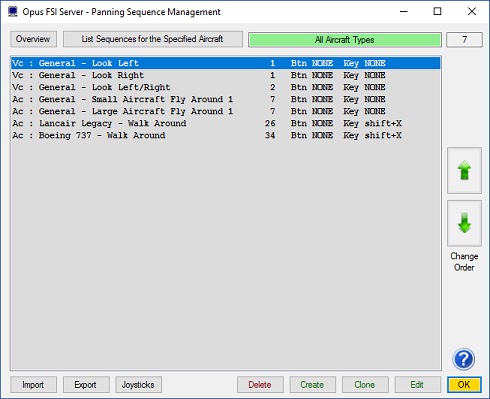
Task: Click List Sequences for the Specified Aircraft
Action: [153, 39]
